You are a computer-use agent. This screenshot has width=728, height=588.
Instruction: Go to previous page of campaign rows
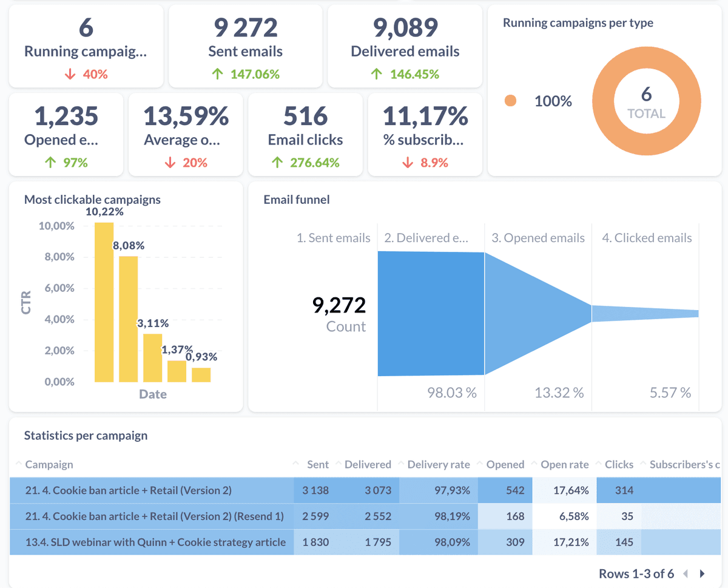point(686,573)
